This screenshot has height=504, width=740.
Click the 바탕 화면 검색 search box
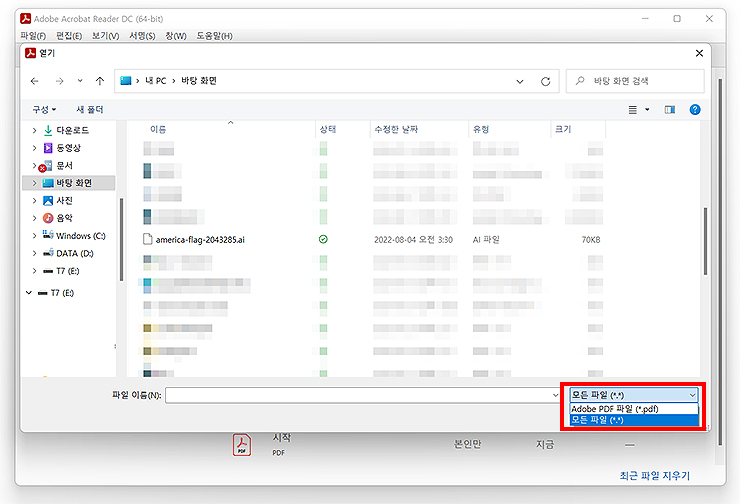coord(635,81)
